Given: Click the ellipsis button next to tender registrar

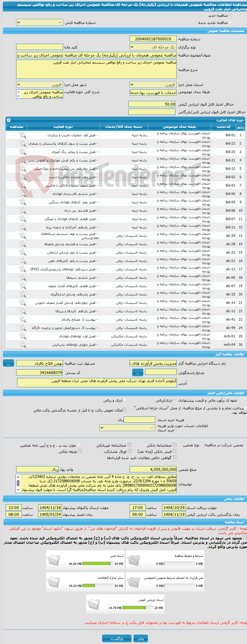Looking at the screenshot, I should tap(9, 363).
